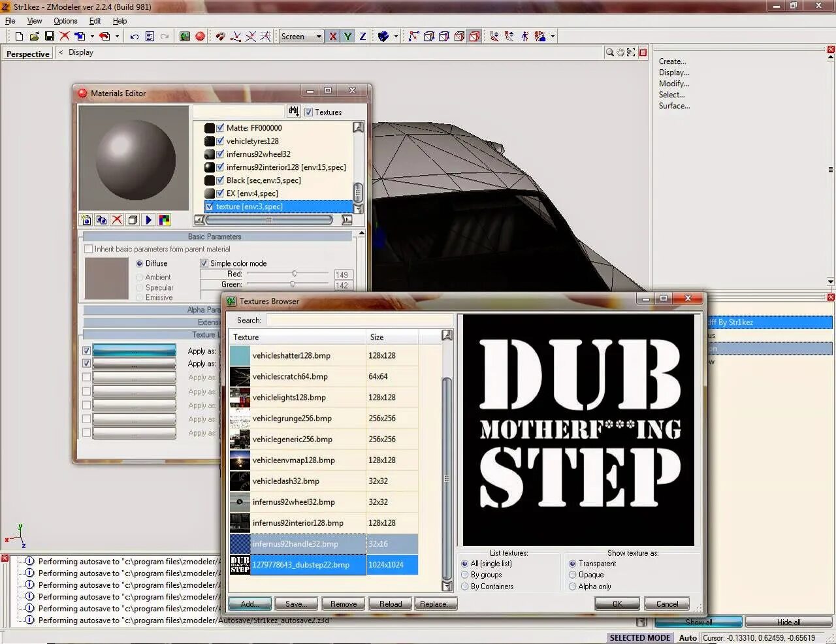Screen dimensions: 836x644
Task: Open the File menu
Action: click(x=10, y=21)
